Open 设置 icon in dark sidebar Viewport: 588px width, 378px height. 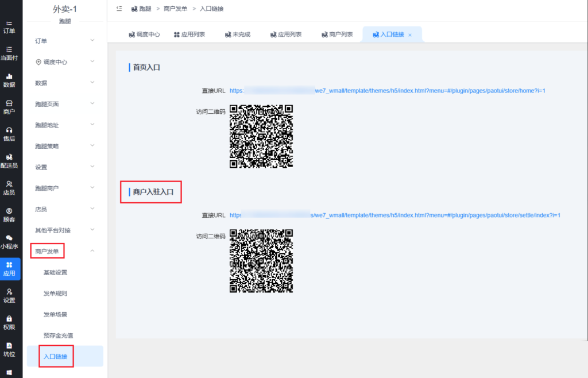click(9, 295)
